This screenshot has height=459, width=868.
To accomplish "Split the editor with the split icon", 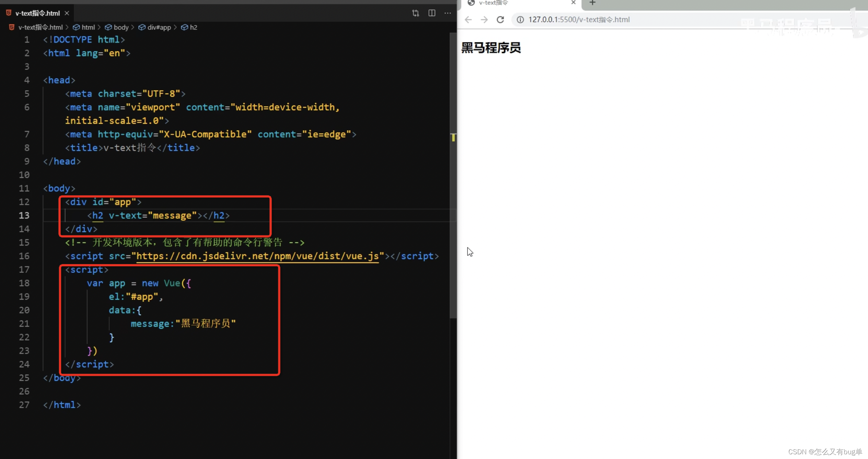I will [432, 13].
